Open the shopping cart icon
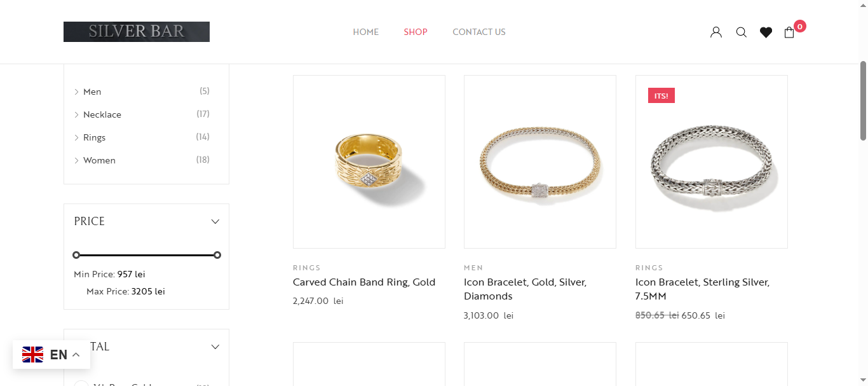 [x=789, y=32]
